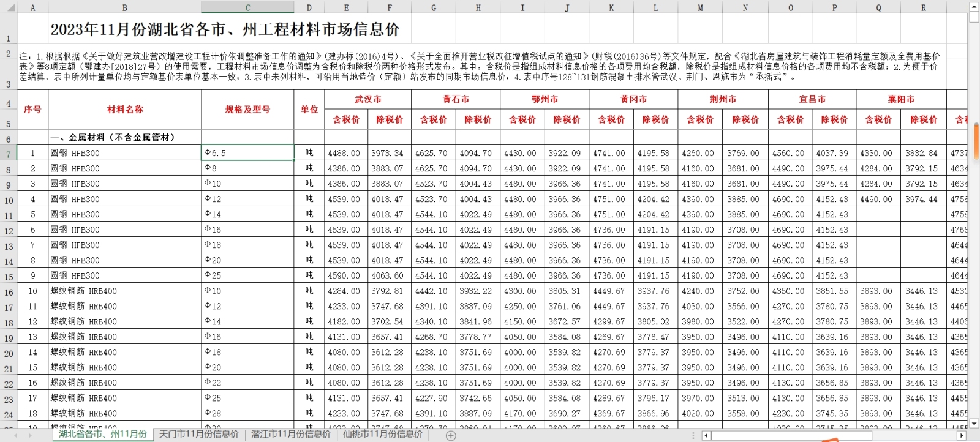This screenshot has width=980, height=442.
Task: Select the 仙桃市11月份信息价 sheet tab
Action: tap(382, 434)
